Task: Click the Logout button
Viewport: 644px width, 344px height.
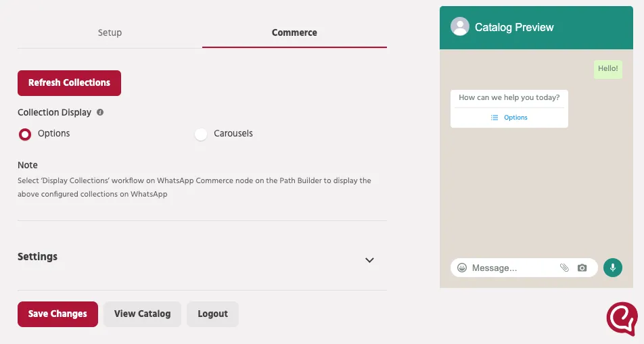Action: [212, 314]
